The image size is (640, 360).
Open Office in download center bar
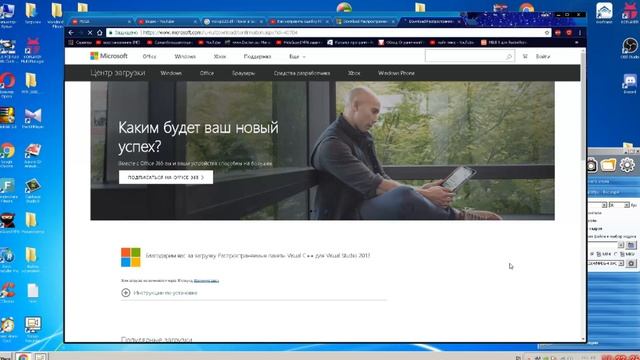pos(207,73)
